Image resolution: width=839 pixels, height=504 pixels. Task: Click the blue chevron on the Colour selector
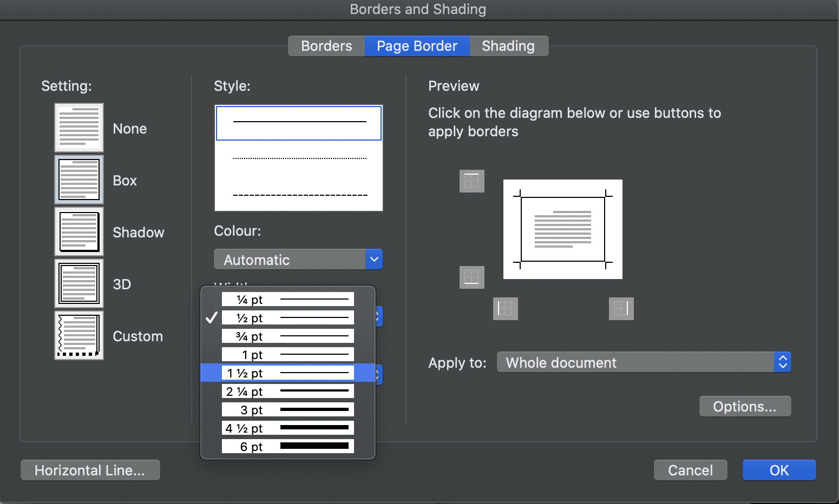coord(373,259)
